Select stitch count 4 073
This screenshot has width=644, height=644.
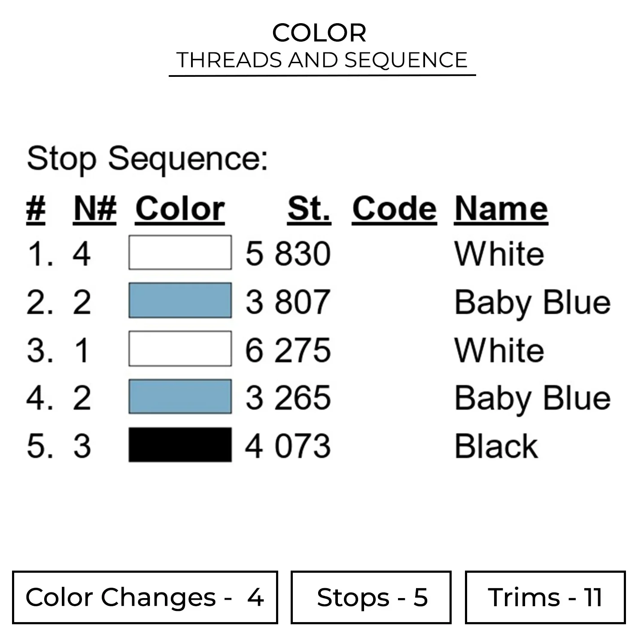pyautogui.click(x=288, y=446)
